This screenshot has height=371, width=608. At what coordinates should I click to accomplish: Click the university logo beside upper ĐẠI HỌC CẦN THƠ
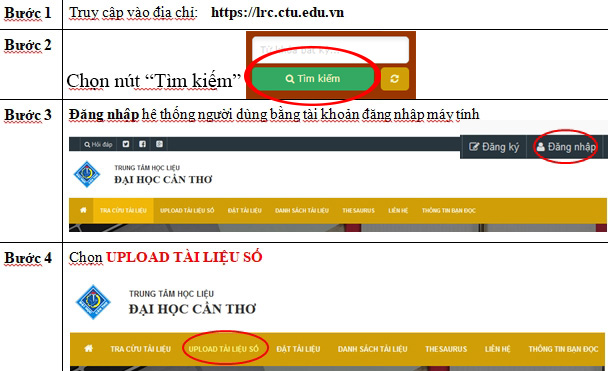pos(87,174)
